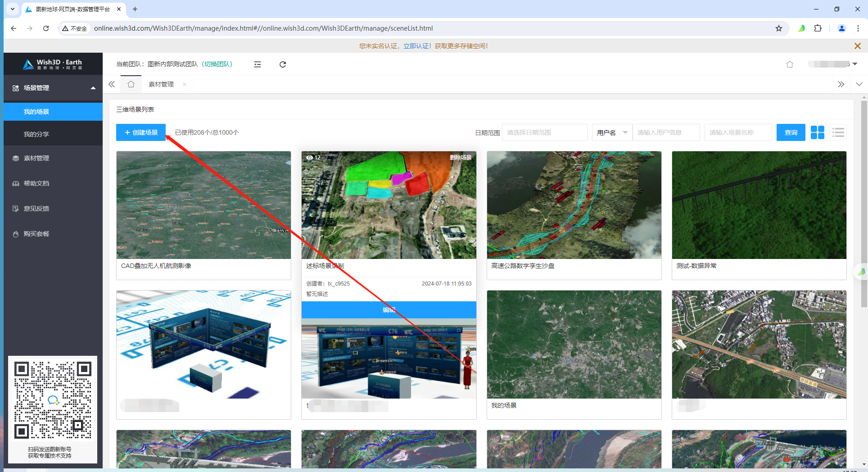
Task: Click the 意见反馈 edit icon
Action: 16,209
